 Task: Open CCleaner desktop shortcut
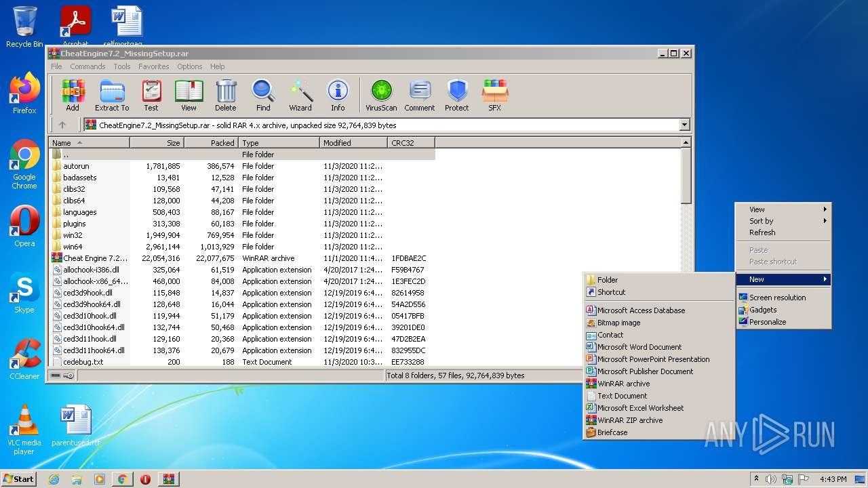tap(24, 359)
